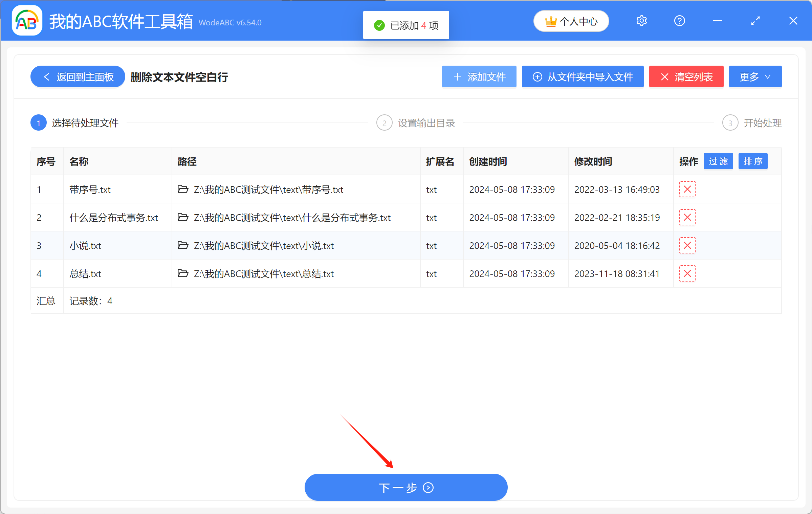
Task: Open settings via the gear icon
Action: [641, 21]
